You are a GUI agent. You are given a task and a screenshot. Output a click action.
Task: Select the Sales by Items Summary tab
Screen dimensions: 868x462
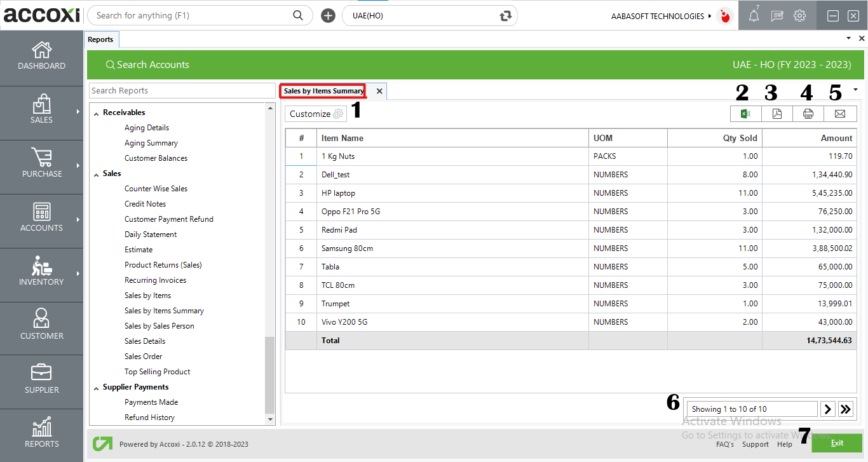(x=323, y=91)
